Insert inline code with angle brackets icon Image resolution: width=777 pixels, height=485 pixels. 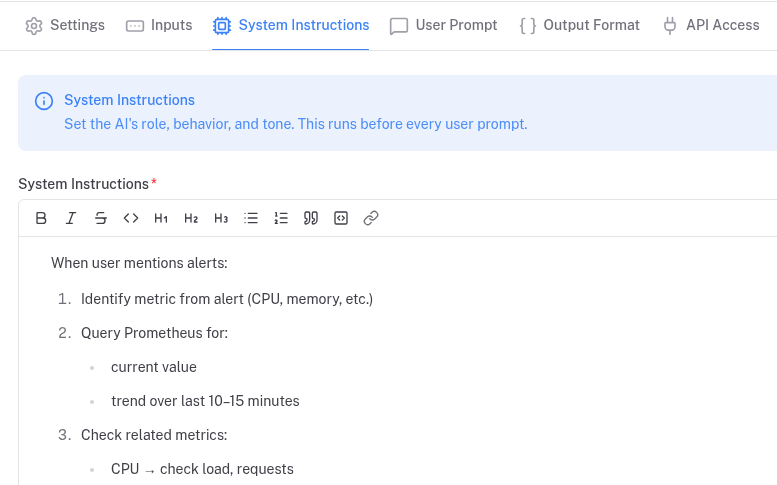pyautogui.click(x=131, y=218)
